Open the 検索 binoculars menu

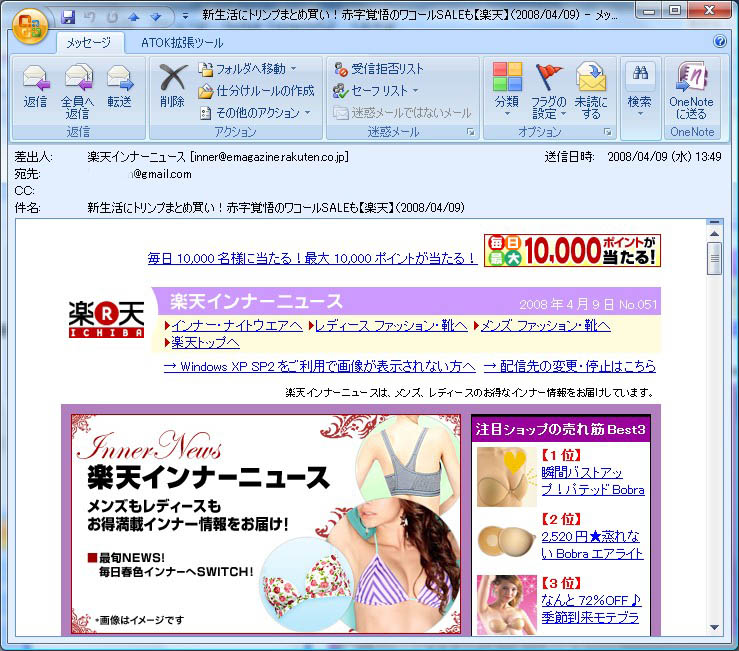pyautogui.click(x=640, y=91)
